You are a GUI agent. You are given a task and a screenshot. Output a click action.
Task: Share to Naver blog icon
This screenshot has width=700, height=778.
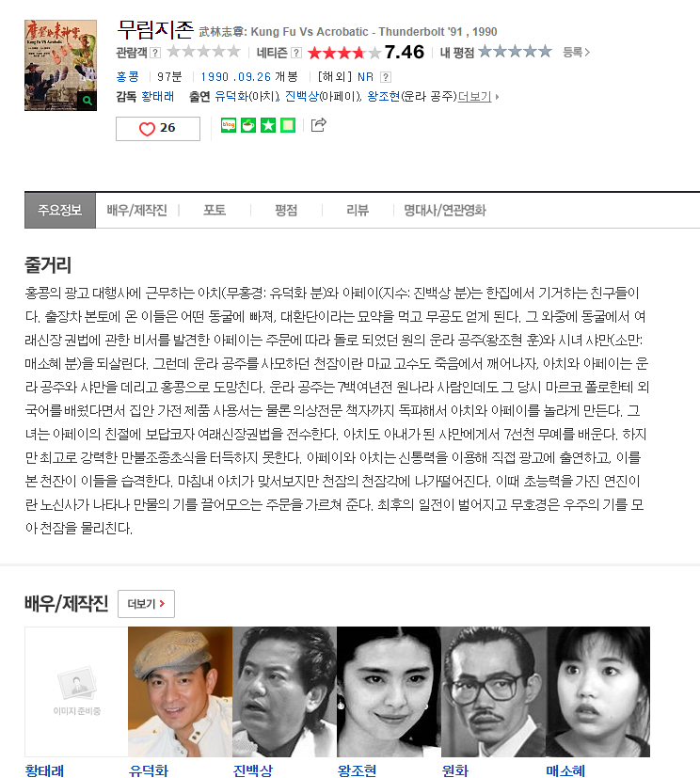[229, 125]
